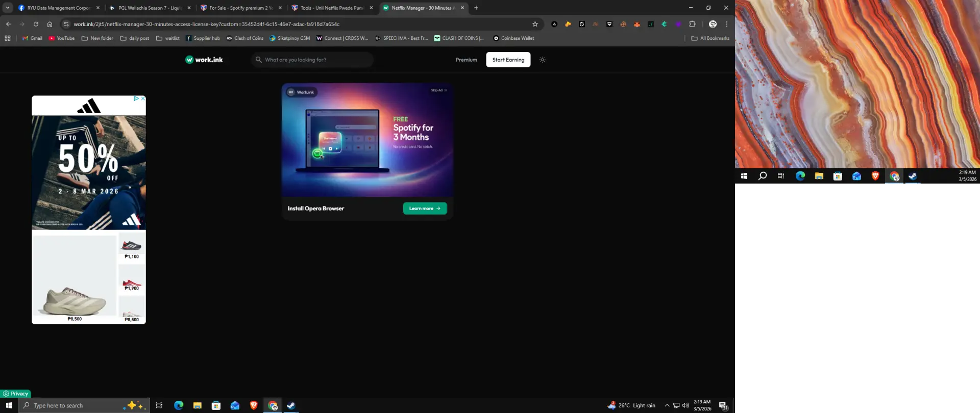Open SPEECHMA bookmark
The width and height of the screenshot is (980, 413).
(402, 38)
